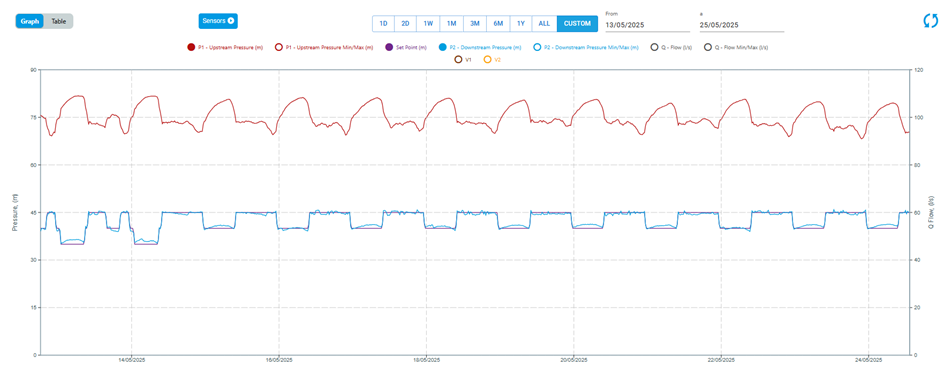Screen dimensions: 952x373
Task: Click the 20/05/2025 x-axis label
Action: coord(573,360)
